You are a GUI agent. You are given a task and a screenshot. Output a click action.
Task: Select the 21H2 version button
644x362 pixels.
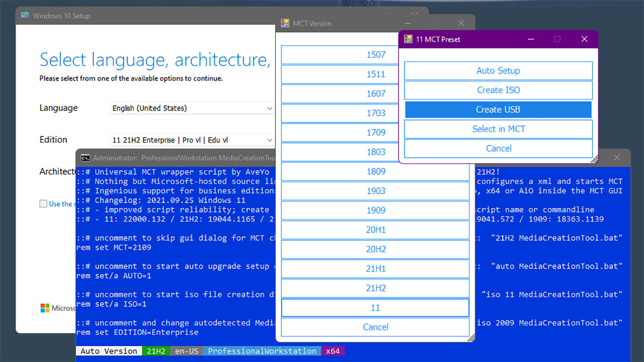pos(375,288)
